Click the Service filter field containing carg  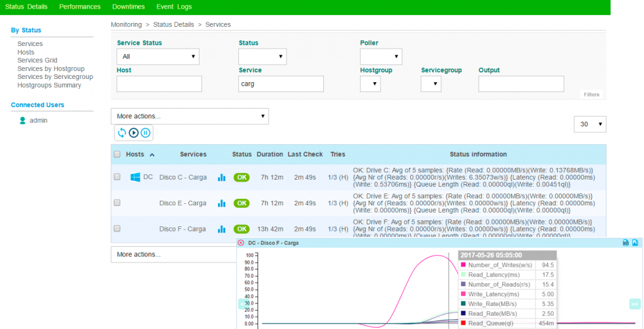tap(281, 84)
